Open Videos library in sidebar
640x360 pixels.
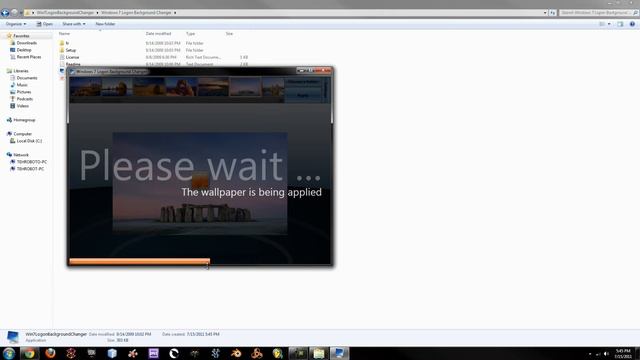coord(22,106)
